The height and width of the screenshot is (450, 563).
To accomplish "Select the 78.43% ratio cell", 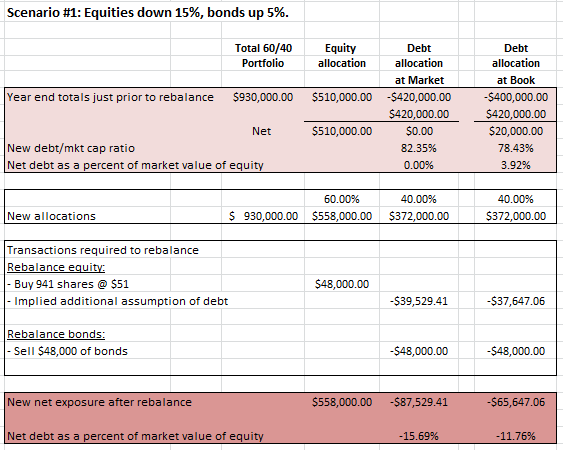I will (x=516, y=148).
